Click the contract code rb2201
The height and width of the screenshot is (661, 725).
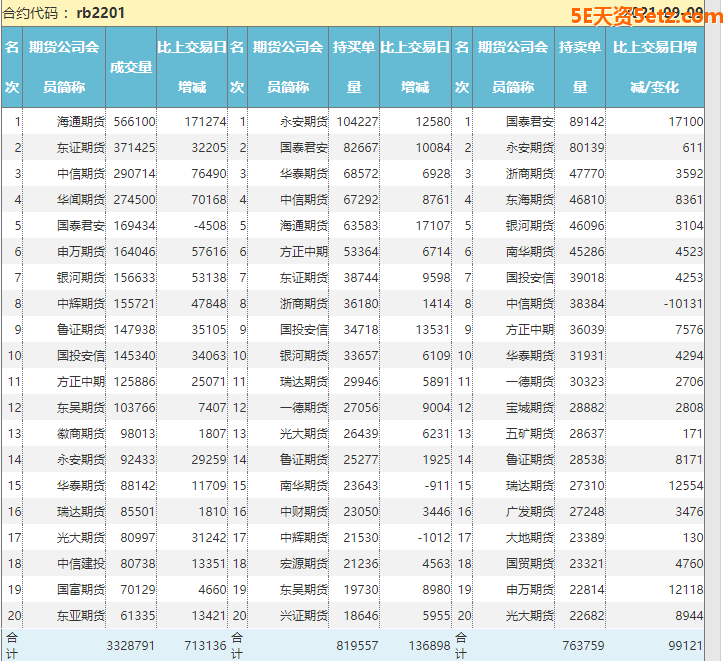100,12
